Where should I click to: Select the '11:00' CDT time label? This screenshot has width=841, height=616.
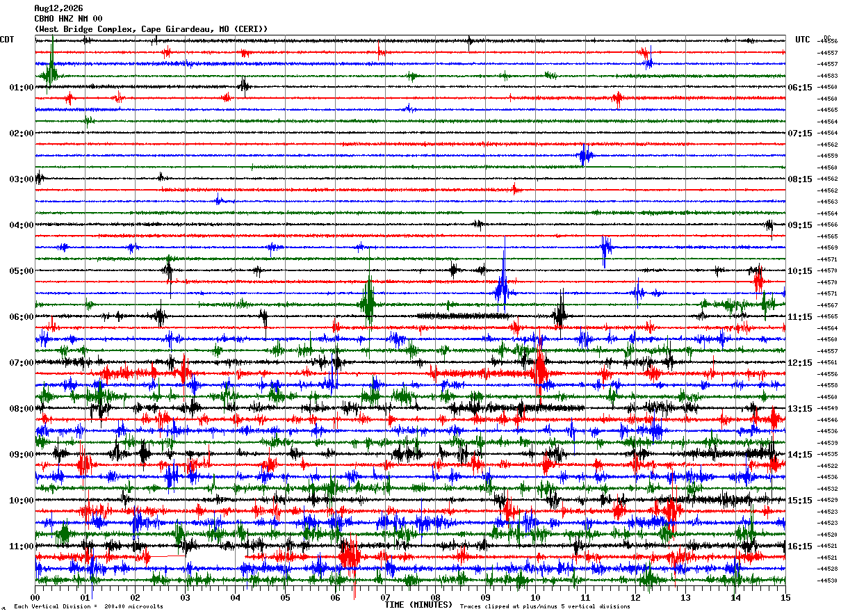point(22,546)
